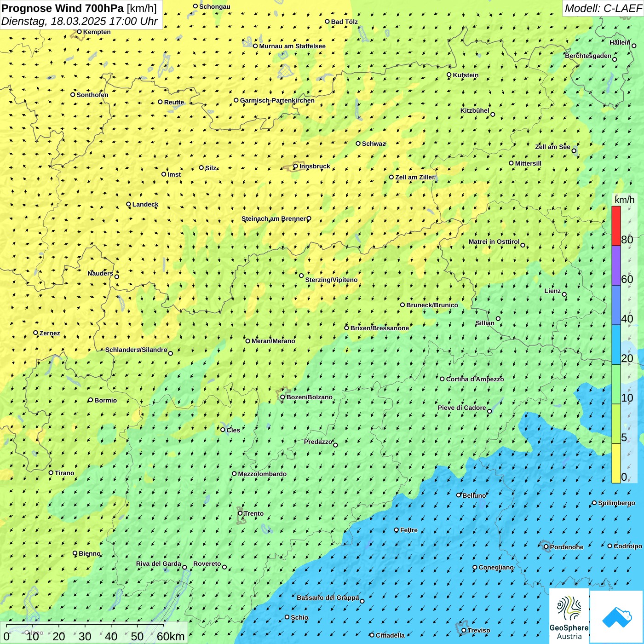The height and width of the screenshot is (644, 644).
Task: Select the lime 5–10 km/h legend band
Action: (616, 424)
